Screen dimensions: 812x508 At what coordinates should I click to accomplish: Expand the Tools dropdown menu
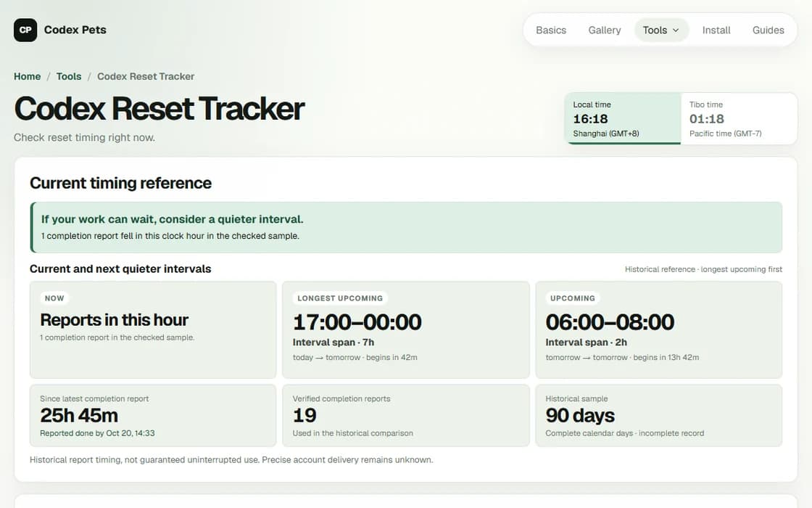coord(661,30)
